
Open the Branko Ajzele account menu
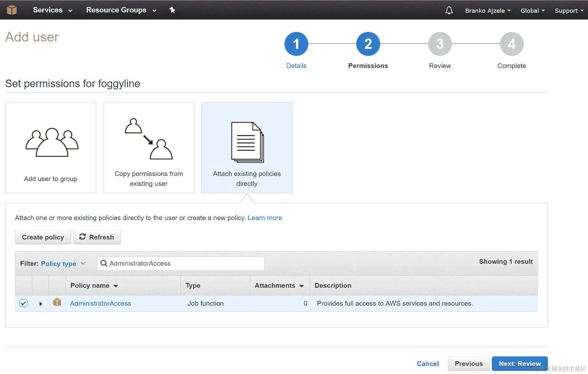pos(488,11)
